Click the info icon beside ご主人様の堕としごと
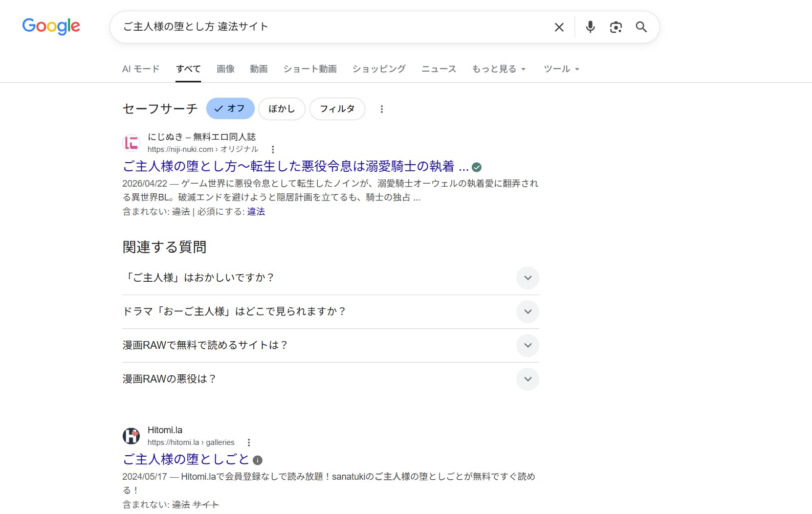The image size is (812, 514). [x=258, y=460]
